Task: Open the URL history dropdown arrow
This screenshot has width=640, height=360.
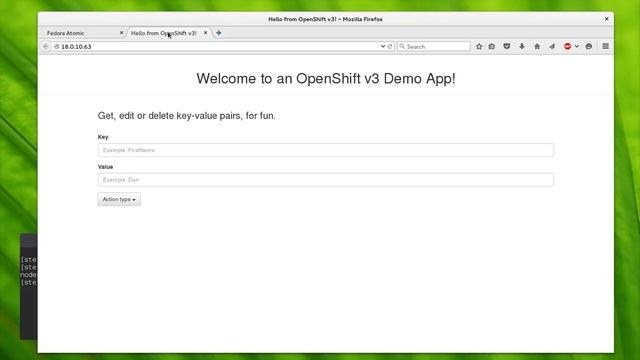Action: click(383, 47)
